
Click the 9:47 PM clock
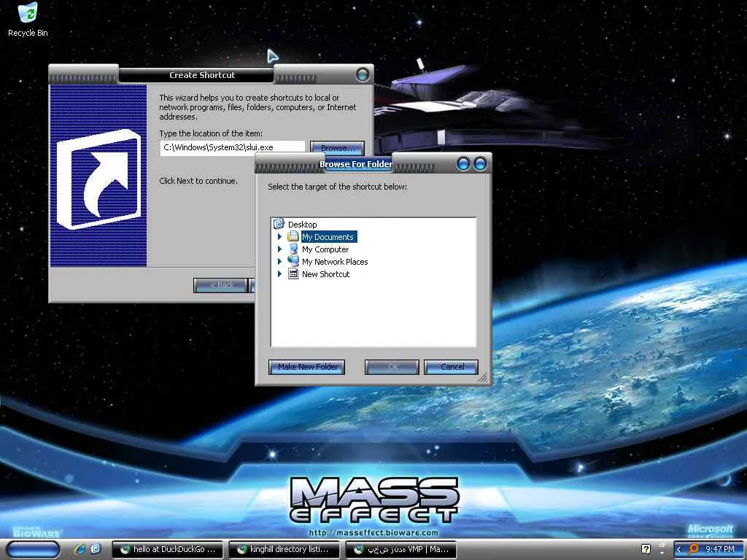720,549
